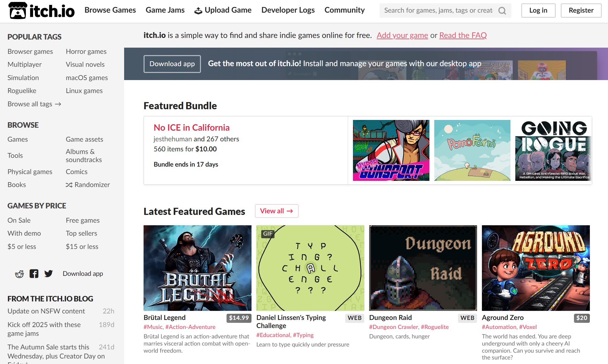Open the On Sale games list
Viewport: 608px width, 364px height.
(19, 220)
